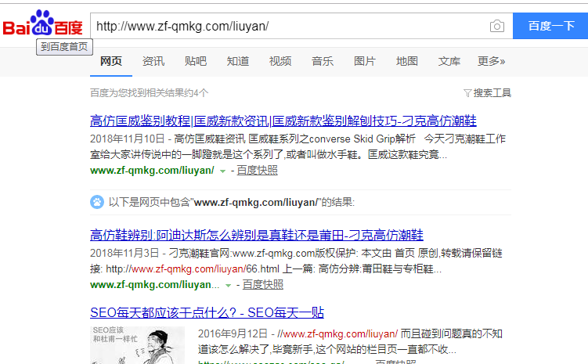588x364 pixels.
Task: Select the 图片 tab
Action: click(365, 61)
